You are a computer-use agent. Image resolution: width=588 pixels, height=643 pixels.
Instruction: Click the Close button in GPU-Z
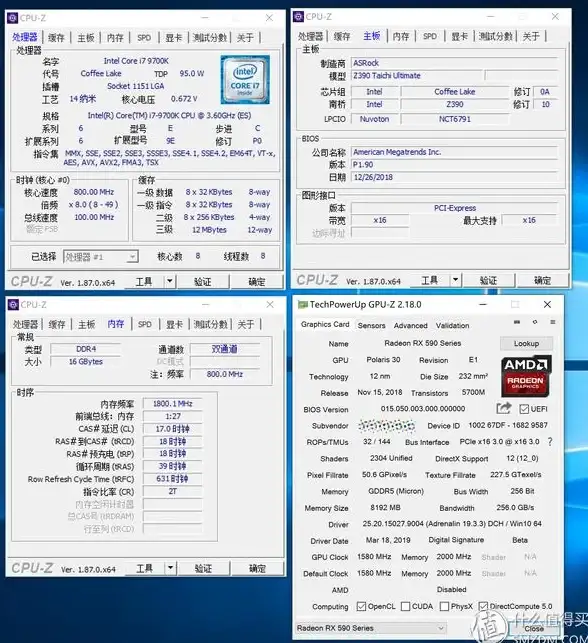pyautogui.click(x=534, y=628)
